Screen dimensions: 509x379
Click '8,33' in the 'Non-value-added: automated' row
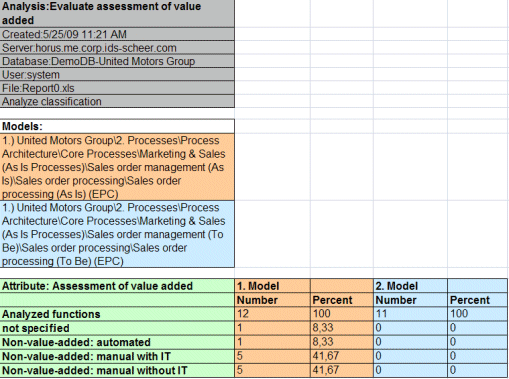click(342, 342)
